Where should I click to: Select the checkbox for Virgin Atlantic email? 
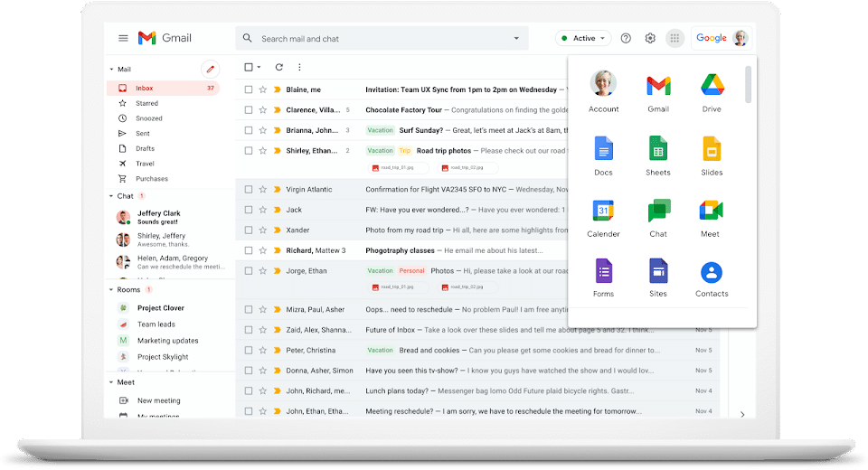(x=249, y=190)
